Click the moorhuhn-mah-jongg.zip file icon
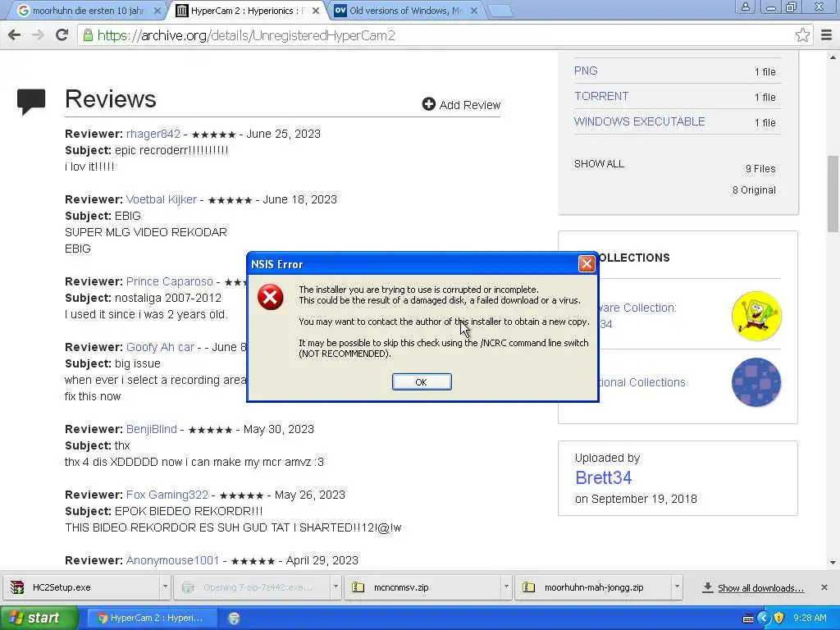This screenshot has height=630, width=840. (529, 587)
